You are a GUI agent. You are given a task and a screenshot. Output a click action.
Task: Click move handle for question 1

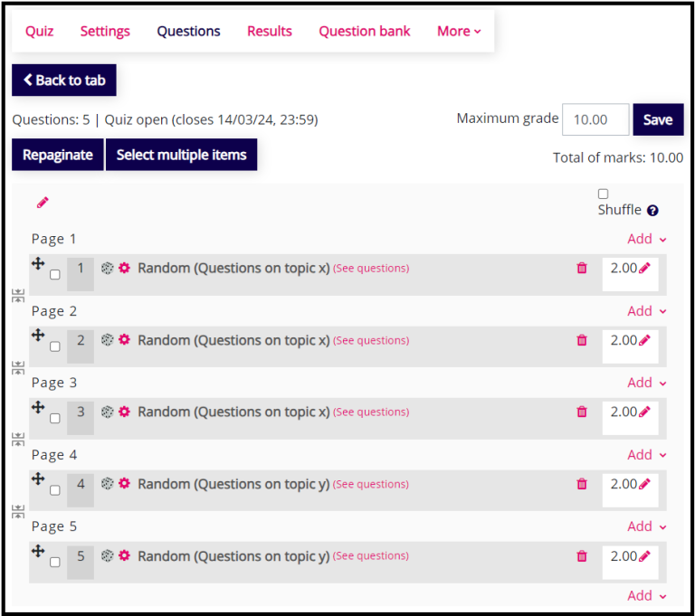click(x=38, y=263)
